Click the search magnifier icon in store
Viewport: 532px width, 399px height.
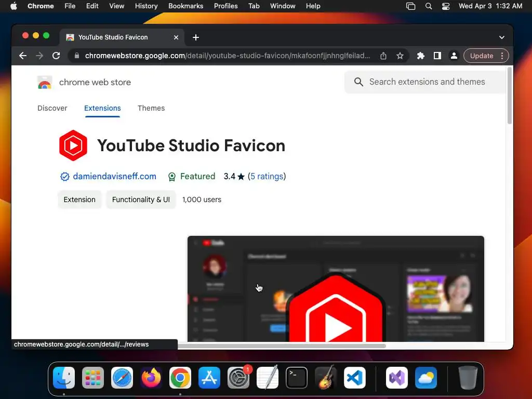pyautogui.click(x=358, y=82)
